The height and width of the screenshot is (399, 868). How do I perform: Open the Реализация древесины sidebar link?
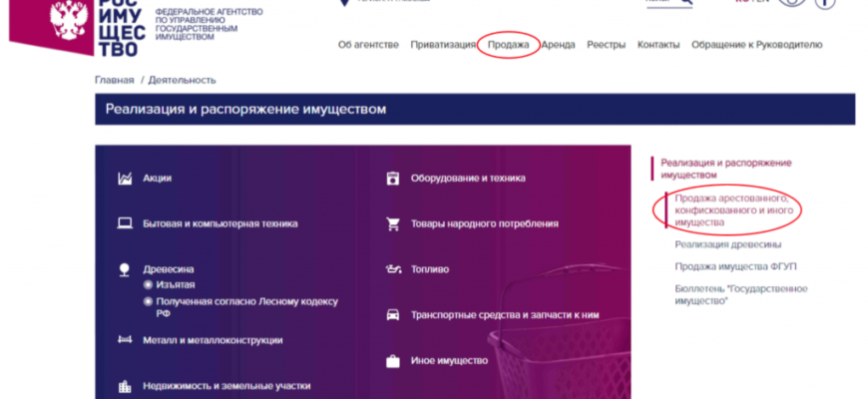click(x=728, y=244)
